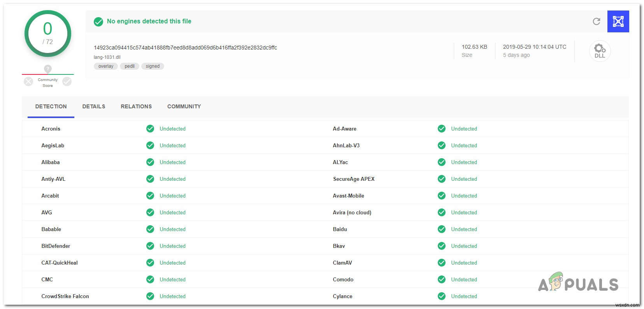Click the 'overlay' tag
This screenshot has height=309, width=644.
point(106,66)
